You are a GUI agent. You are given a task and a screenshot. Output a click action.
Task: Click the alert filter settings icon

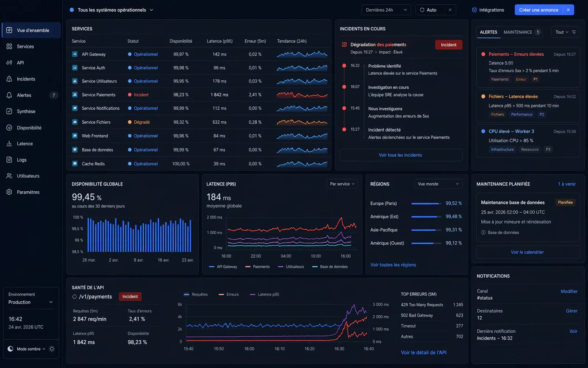(x=574, y=32)
